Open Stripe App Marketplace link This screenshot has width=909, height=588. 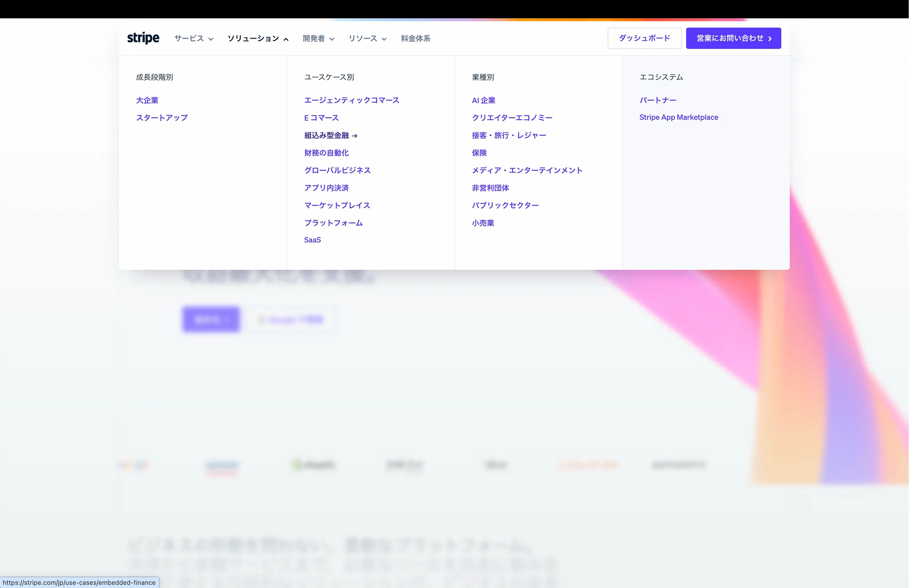(x=679, y=117)
